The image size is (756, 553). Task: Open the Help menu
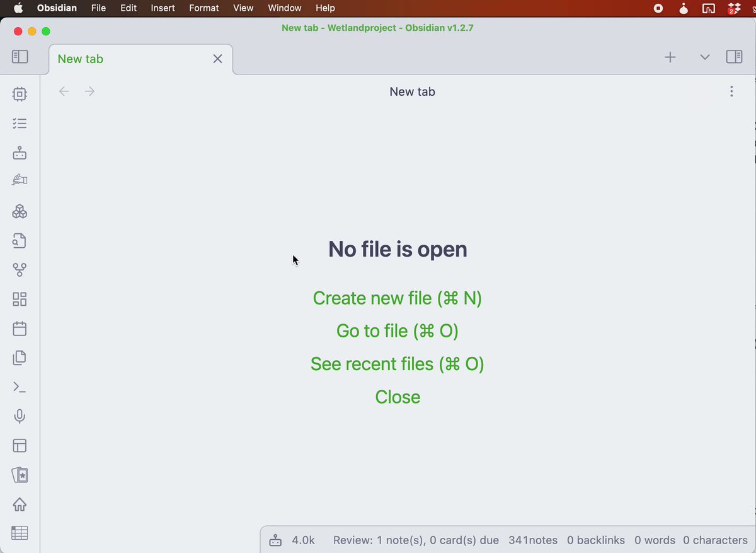point(325,8)
